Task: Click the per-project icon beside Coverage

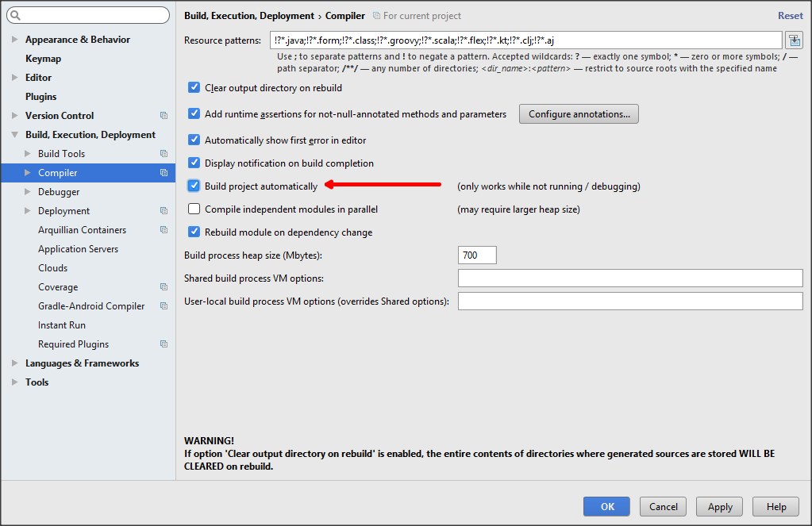Action: (164, 286)
